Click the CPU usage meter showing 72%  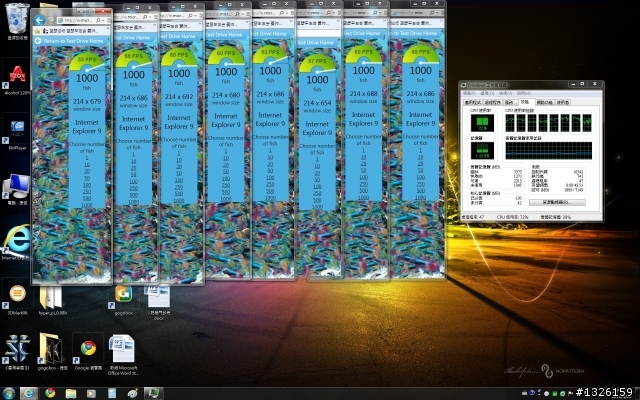pyautogui.click(x=482, y=123)
